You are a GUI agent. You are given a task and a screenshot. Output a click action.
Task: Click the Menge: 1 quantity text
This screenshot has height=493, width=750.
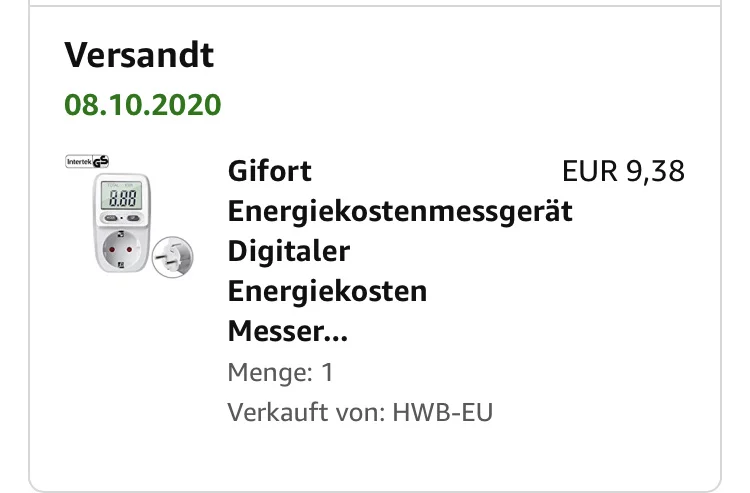[280, 372]
